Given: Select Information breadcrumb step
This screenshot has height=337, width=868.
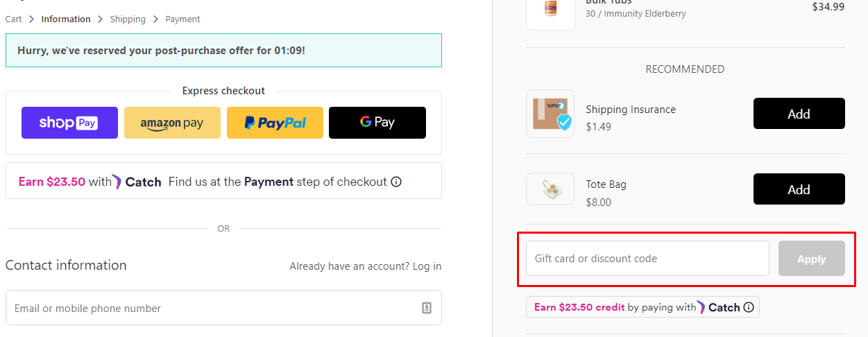Looking at the screenshot, I should (x=66, y=19).
